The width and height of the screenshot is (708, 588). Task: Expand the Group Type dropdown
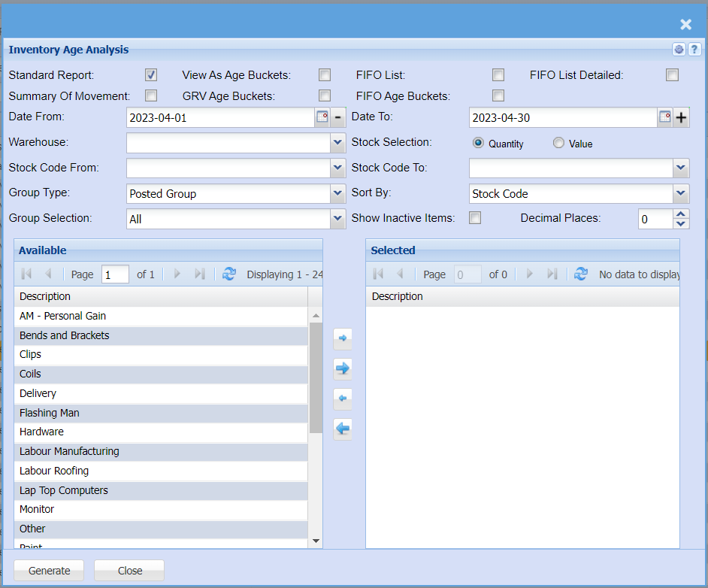pyautogui.click(x=337, y=193)
